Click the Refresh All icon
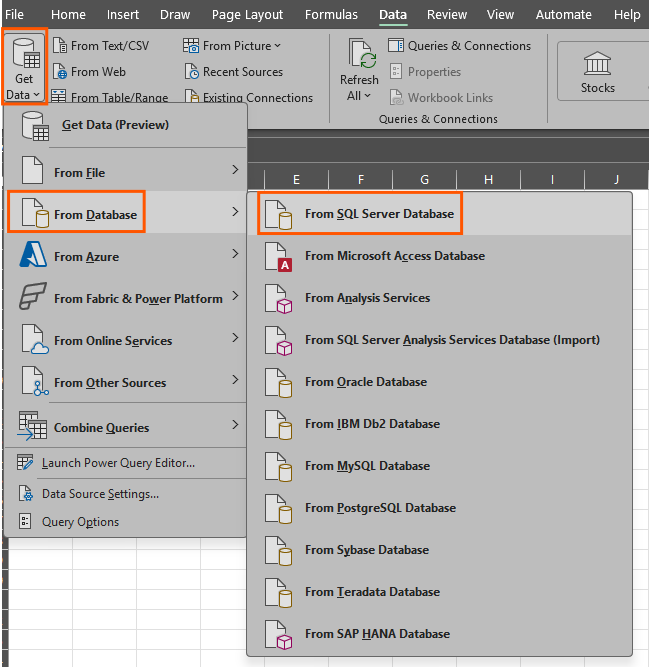The image size is (649, 667). (x=362, y=54)
